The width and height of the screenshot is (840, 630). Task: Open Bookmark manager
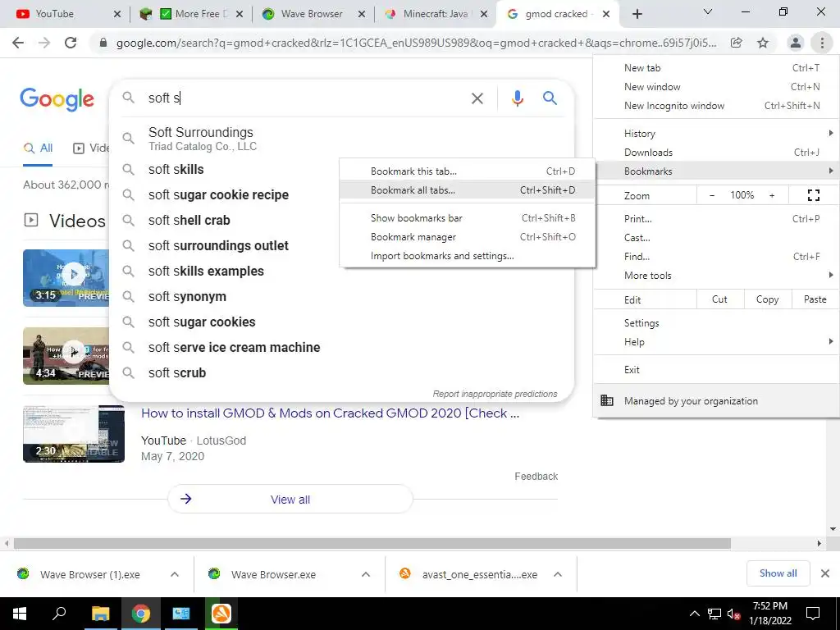coord(467,237)
